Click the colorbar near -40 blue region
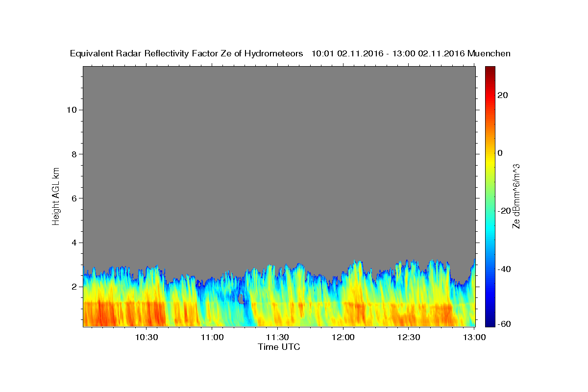The image size is (588, 392). click(490, 269)
